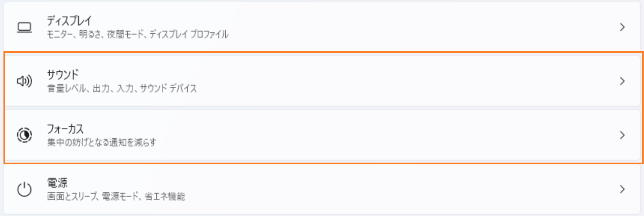This screenshot has width=644, height=216.
Task: Select empty area of 電源 row
Action: 381,189
